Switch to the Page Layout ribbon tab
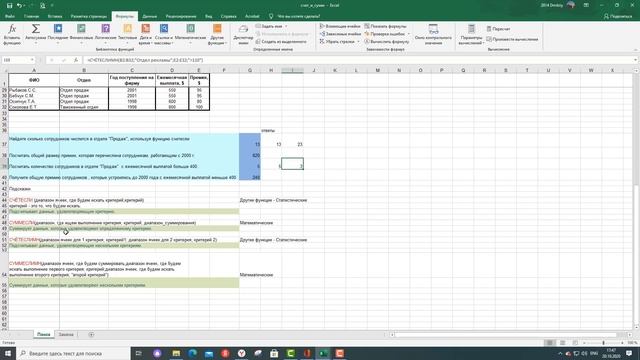The height and width of the screenshot is (360, 640). point(89,16)
